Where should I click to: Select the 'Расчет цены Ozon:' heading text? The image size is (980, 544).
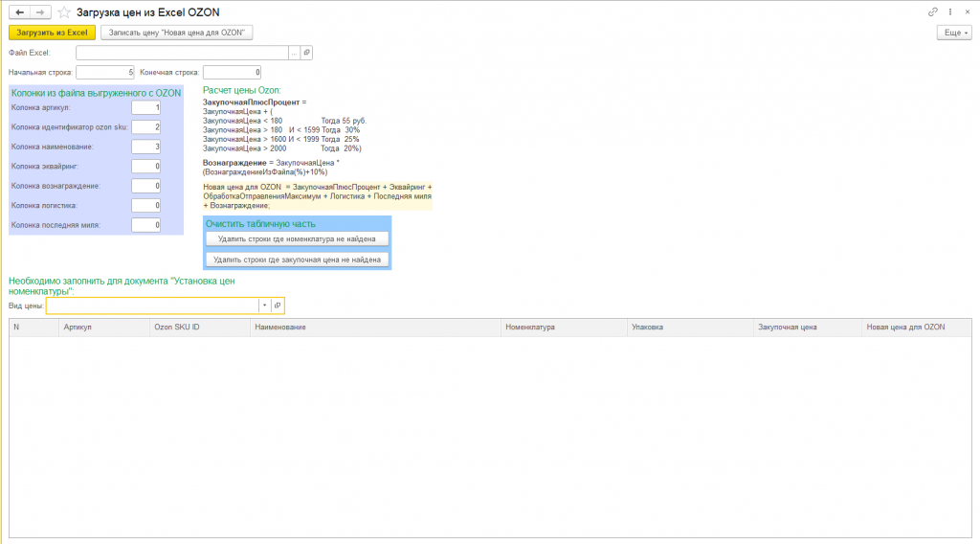pos(242,91)
